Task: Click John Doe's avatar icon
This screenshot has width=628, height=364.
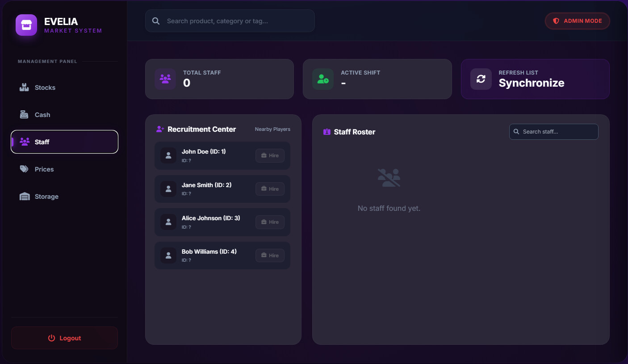Action: pos(168,155)
